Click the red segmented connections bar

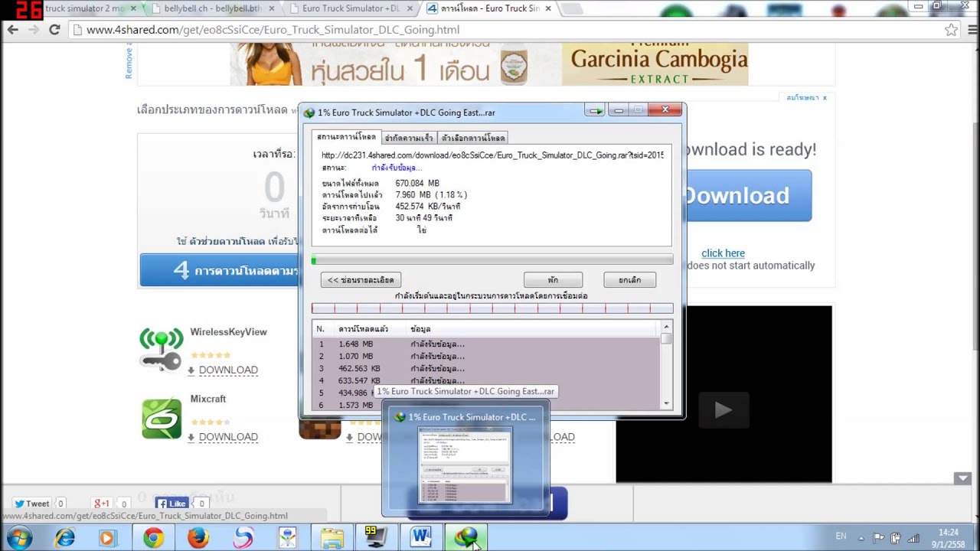point(492,308)
